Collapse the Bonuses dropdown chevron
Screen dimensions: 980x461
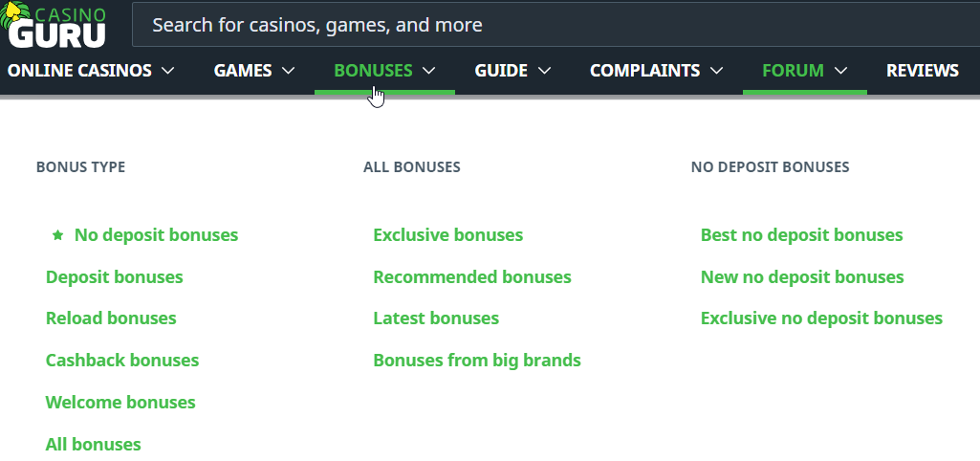pos(429,71)
